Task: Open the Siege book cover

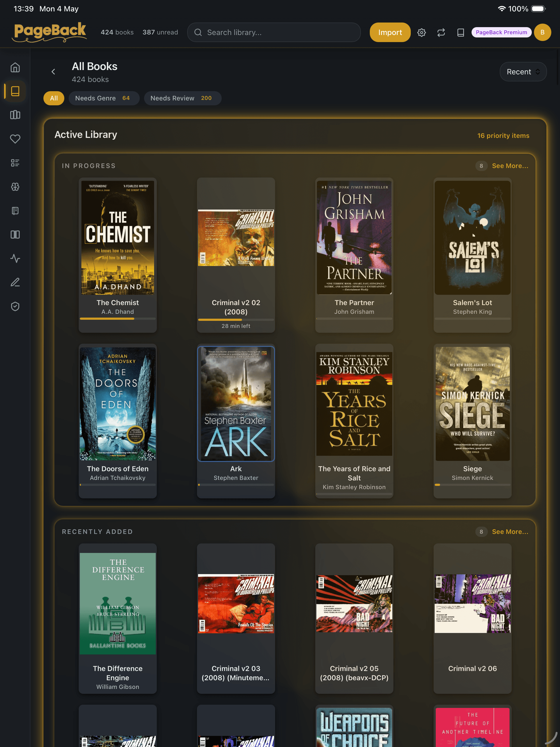Action: [472, 404]
